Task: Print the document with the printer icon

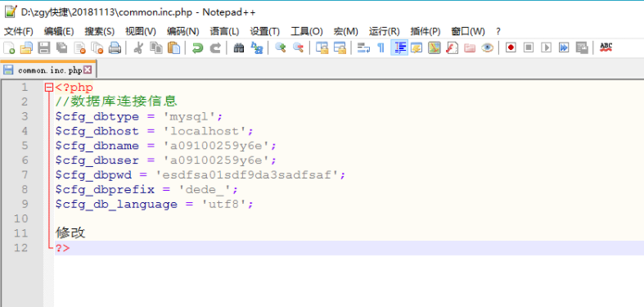Action: (x=115, y=47)
